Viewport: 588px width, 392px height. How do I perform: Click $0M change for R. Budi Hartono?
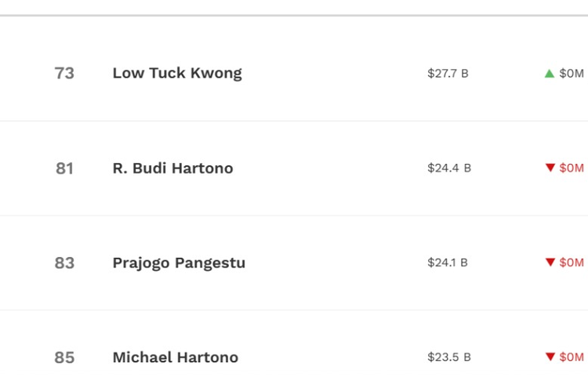point(572,168)
